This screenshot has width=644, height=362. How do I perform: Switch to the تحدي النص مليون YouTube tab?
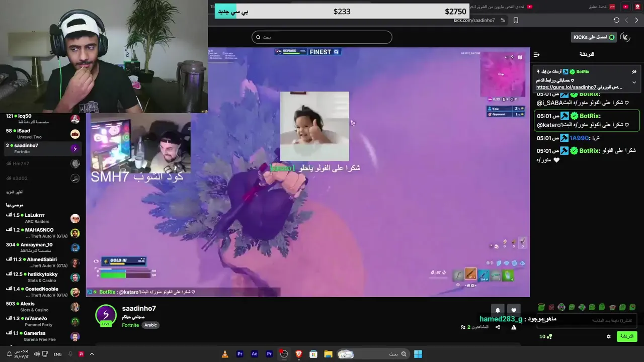point(501,7)
